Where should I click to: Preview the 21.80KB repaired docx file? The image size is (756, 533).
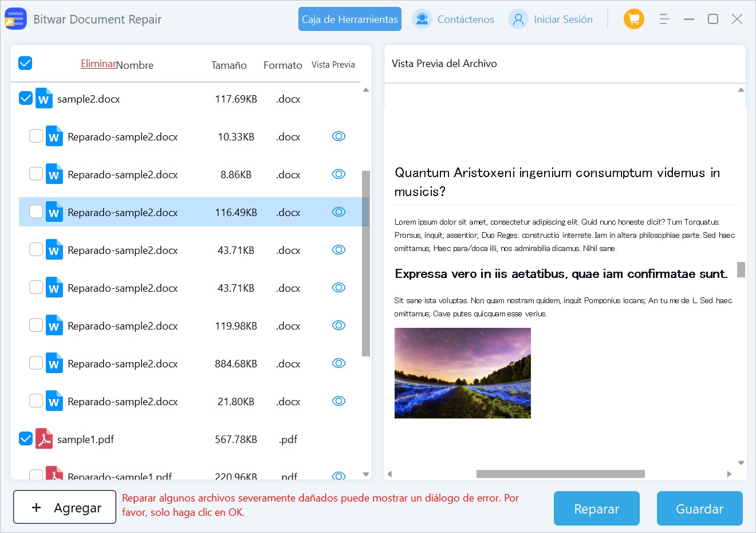338,401
